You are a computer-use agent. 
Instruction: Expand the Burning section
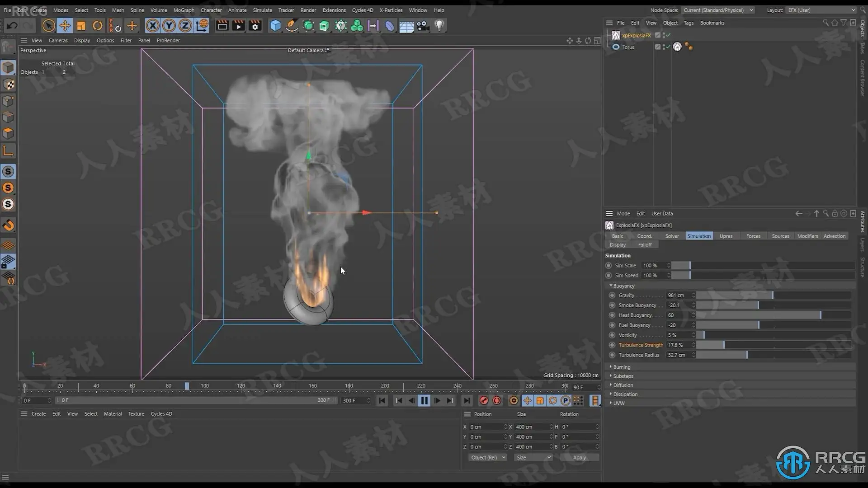point(622,367)
